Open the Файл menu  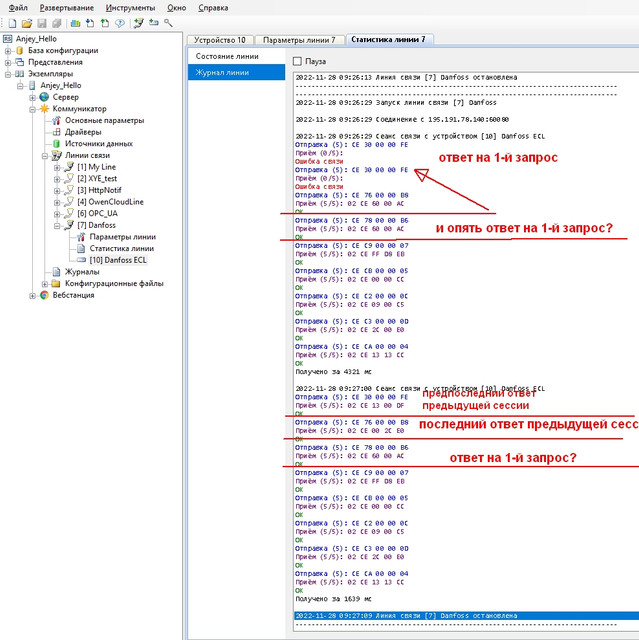18,8
